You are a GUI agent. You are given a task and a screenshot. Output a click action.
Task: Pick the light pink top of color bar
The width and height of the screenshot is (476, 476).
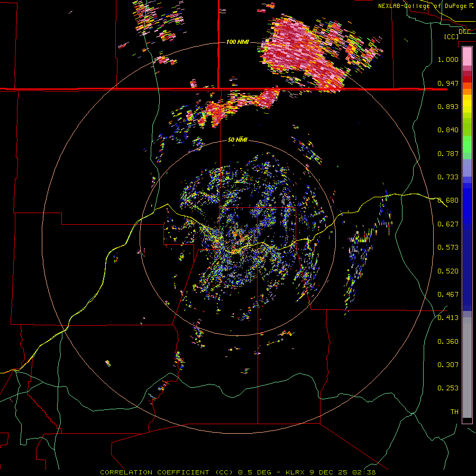[x=467, y=56]
